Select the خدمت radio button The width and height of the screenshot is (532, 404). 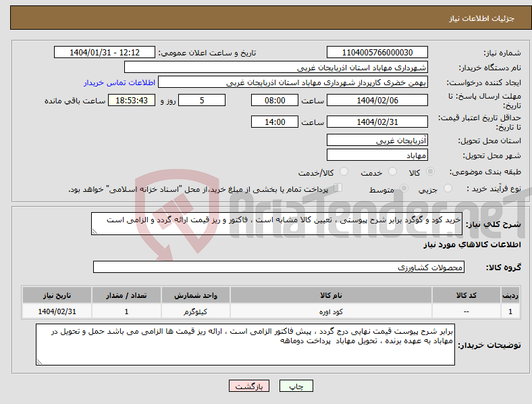tap(392, 172)
